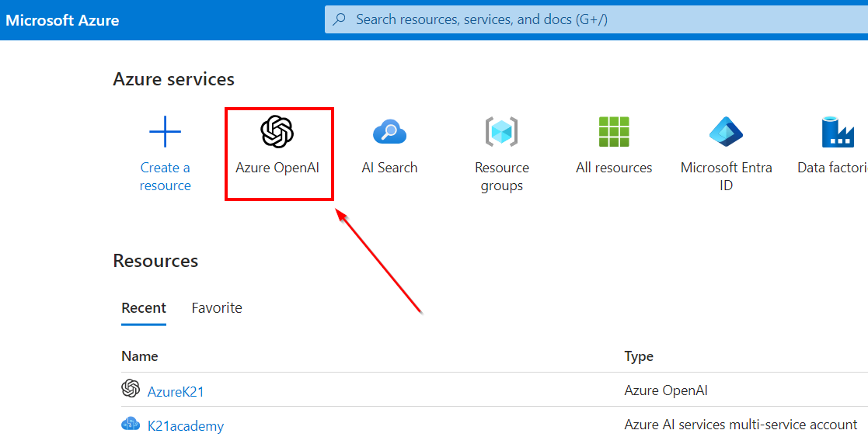Click the Resource groups cube icon

coord(501,133)
